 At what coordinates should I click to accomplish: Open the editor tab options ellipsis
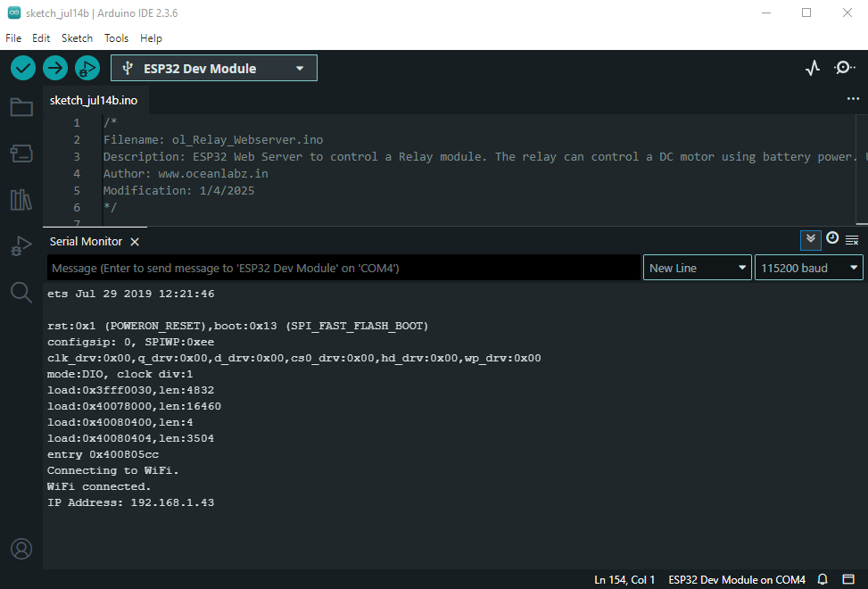click(x=853, y=99)
